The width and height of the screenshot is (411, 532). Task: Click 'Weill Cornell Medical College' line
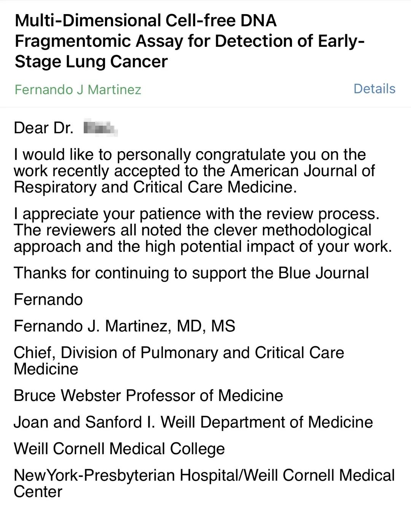pos(119,449)
